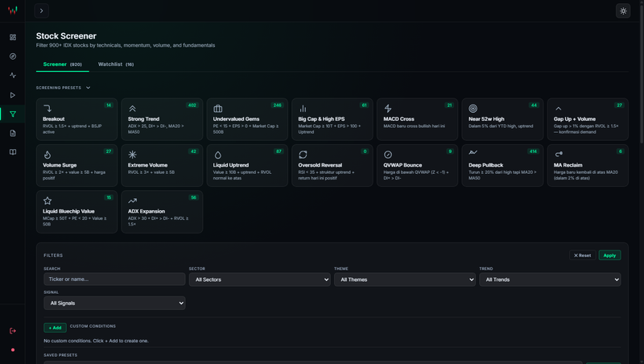644x364 pixels.
Task: Select the Oversold Reversal refresh icon
Action: (303, 155)
